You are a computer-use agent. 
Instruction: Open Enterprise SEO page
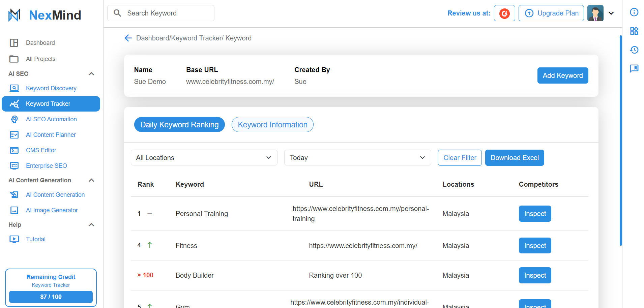(47, 166)
